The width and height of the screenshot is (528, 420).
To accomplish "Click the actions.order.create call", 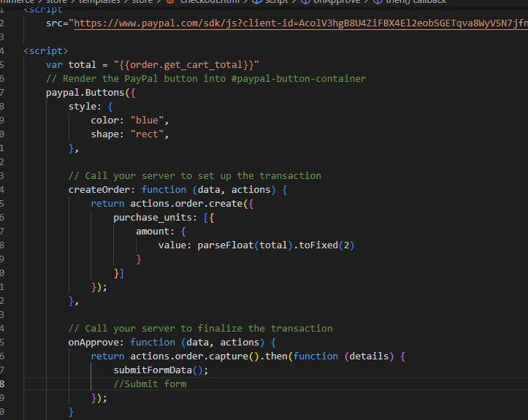I will tap(186, 204).
